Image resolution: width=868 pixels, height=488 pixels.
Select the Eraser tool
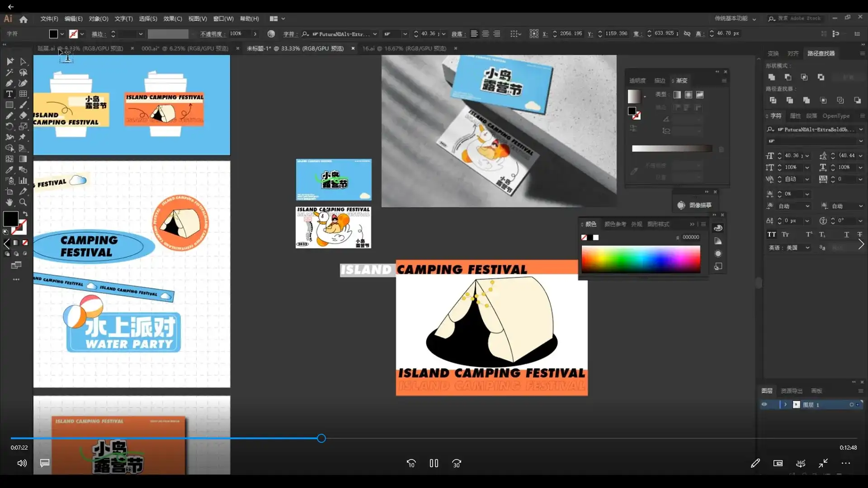[23, 116]
